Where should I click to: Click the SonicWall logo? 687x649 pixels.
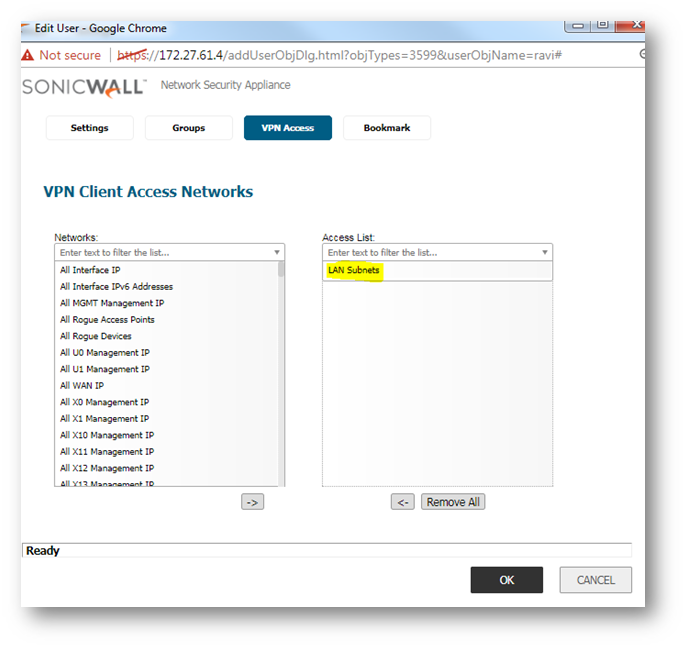pos(84,86)
